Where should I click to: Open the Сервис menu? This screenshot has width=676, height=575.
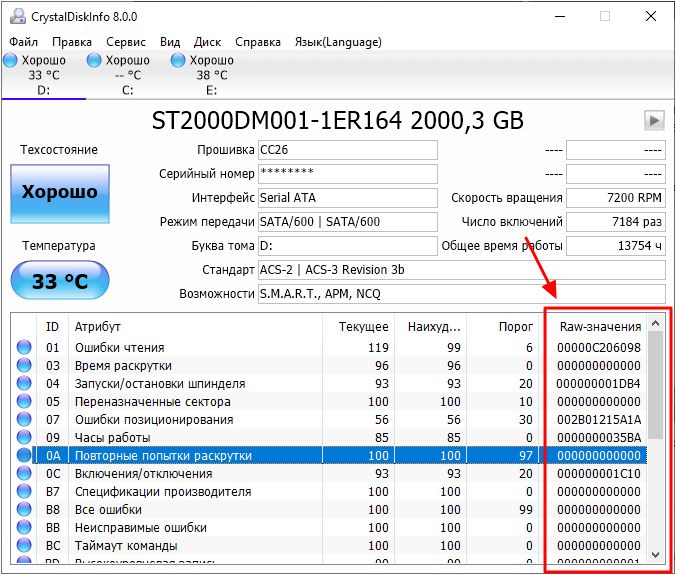coord(126,42)
